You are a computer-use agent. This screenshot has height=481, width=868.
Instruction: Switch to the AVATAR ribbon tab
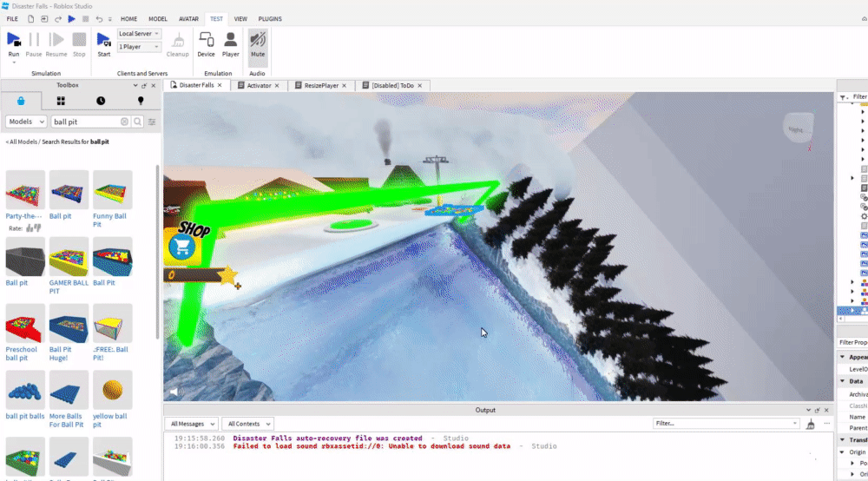tap(188, 19)
